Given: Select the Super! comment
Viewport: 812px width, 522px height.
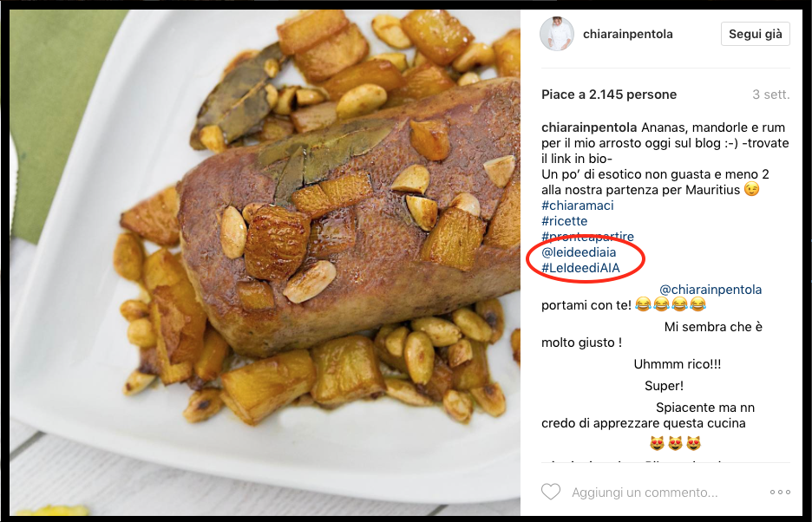Looking at the screenshot, I should (x=664, y=386).
